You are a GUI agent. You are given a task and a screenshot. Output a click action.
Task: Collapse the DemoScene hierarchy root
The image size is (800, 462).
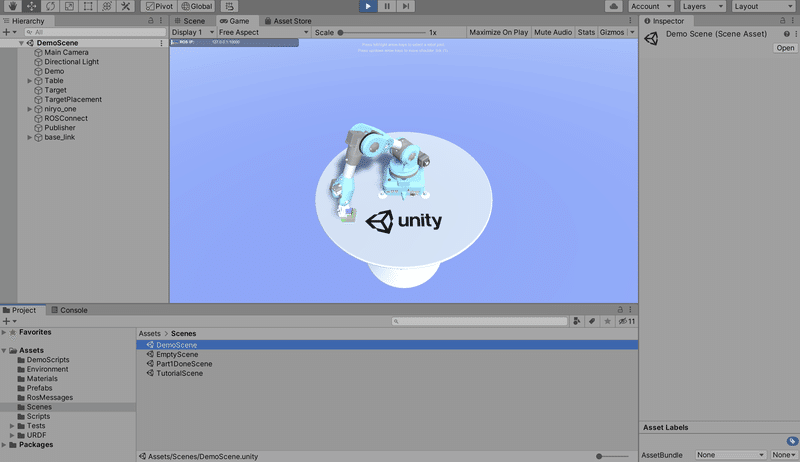tap(21, 43)
